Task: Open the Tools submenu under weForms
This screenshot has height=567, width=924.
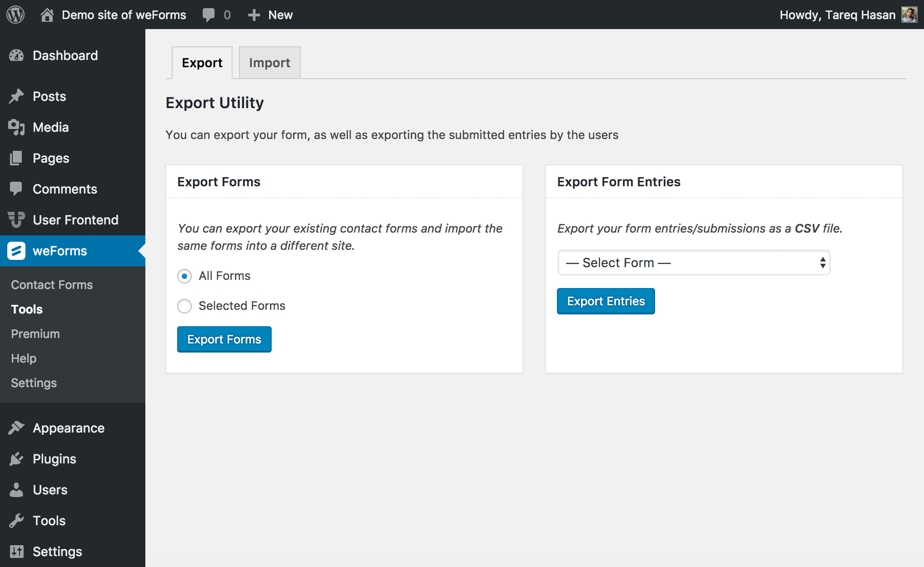Action: coord(26,309)
